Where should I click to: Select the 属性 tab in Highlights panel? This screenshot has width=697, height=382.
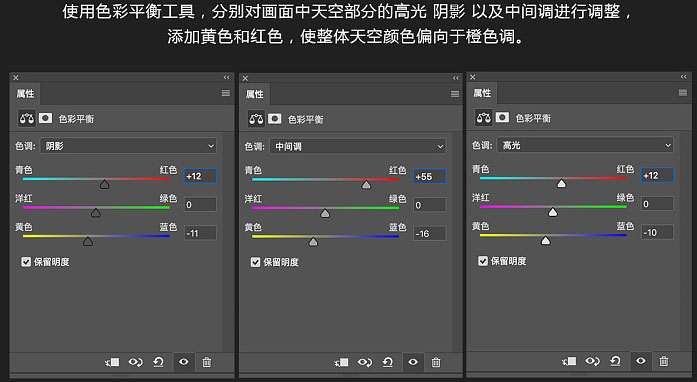(x=482, y=93)
